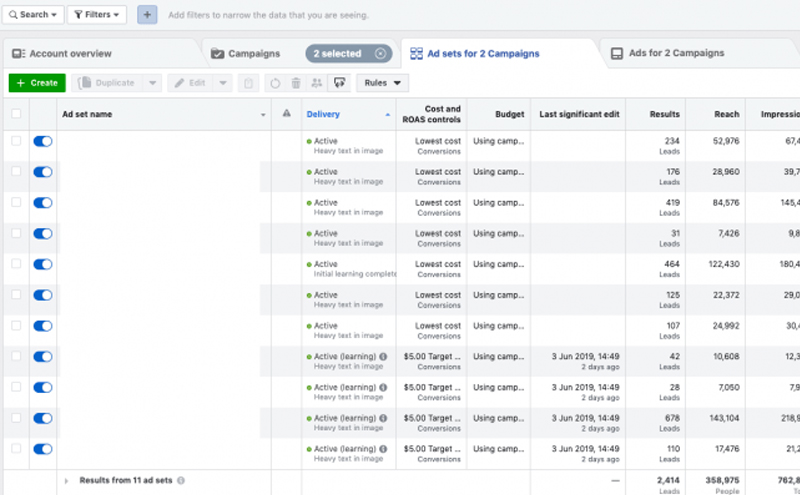Image resolution: width=800 pixels, height=495 pixels.
Task: Click the green Create button
Action: (37, 83)
